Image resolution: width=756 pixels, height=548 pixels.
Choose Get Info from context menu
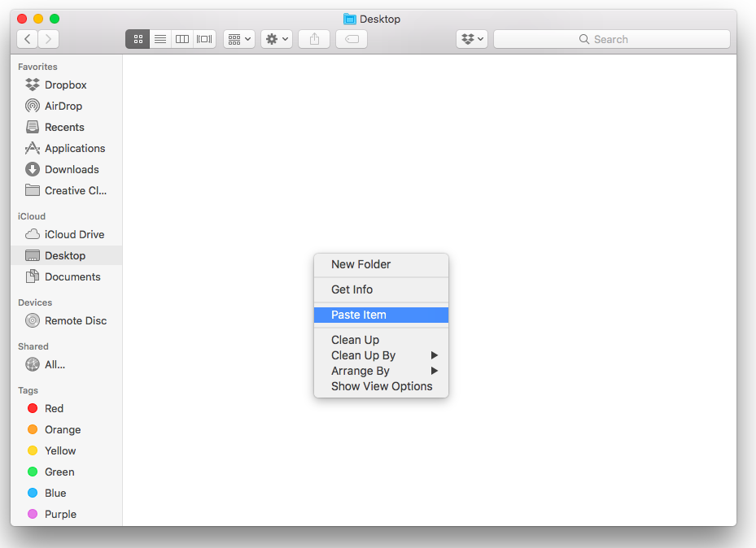(381, 289)
